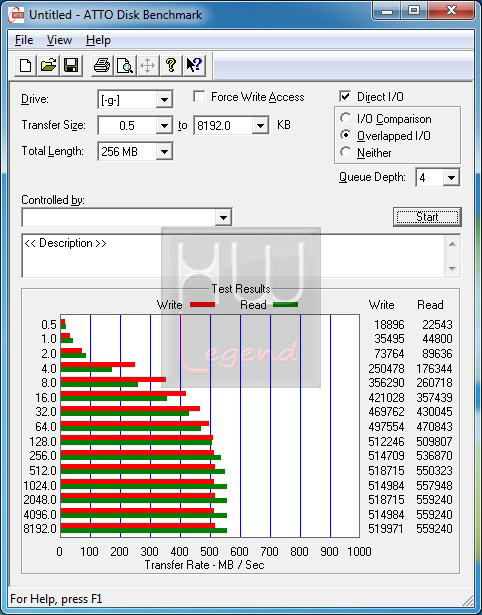Click write value 18896
482x615 pixels.
tap(389, 325)
